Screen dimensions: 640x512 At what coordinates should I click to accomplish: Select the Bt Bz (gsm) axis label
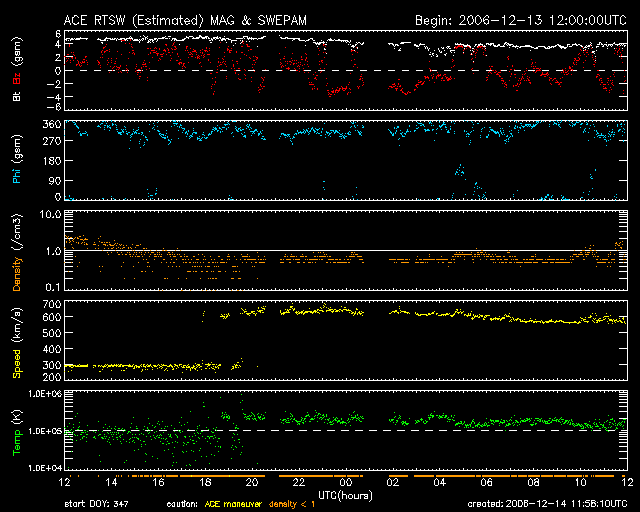pos(17,71)
